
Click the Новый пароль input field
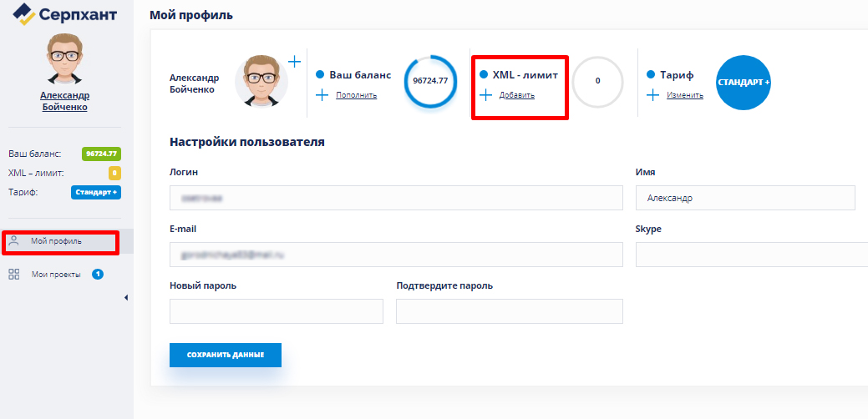tap(276, 311)
